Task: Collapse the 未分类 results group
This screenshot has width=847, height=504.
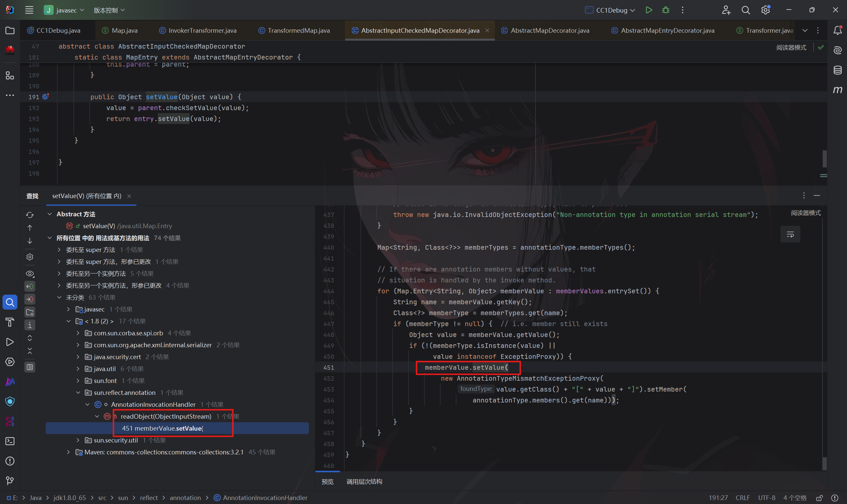Action: [x=59, y=298]
